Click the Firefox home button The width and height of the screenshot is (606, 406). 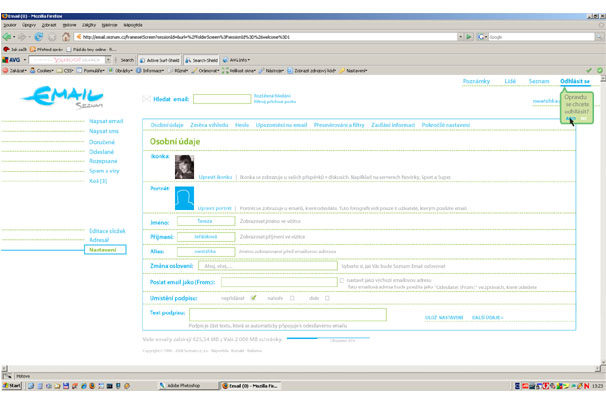(67, 37)
